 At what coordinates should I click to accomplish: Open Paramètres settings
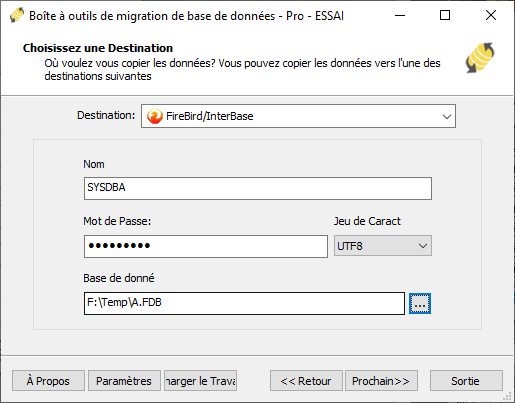tap(124, 380)
